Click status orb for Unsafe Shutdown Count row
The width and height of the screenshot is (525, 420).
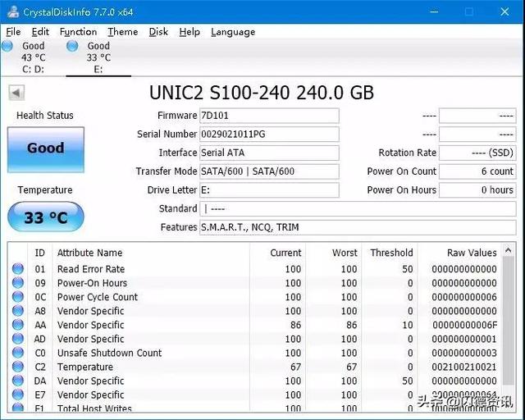[x=18, y=353]
